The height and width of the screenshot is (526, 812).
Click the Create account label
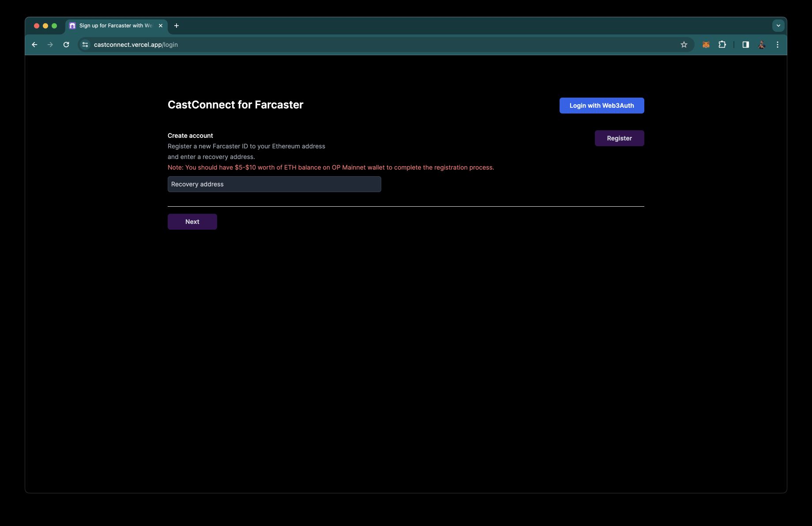(190, 136)
